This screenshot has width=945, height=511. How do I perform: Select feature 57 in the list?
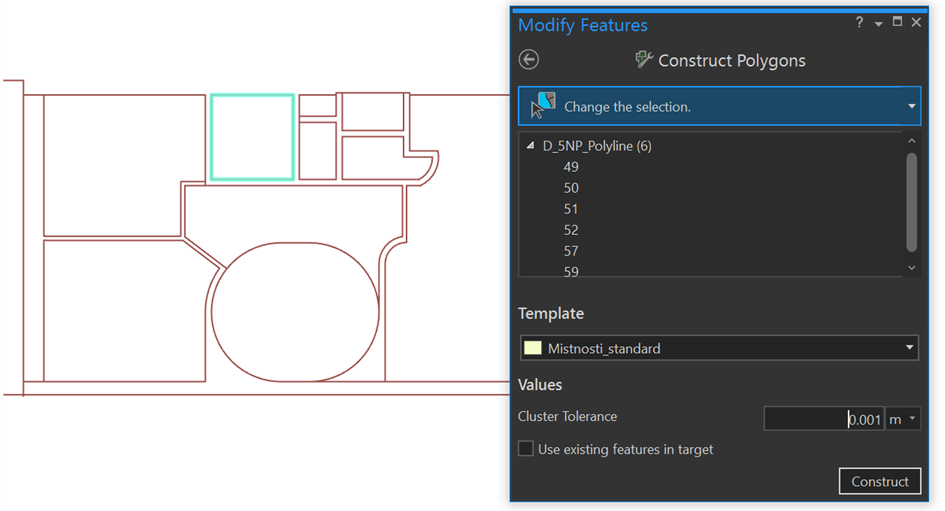(x=571, y=251)
